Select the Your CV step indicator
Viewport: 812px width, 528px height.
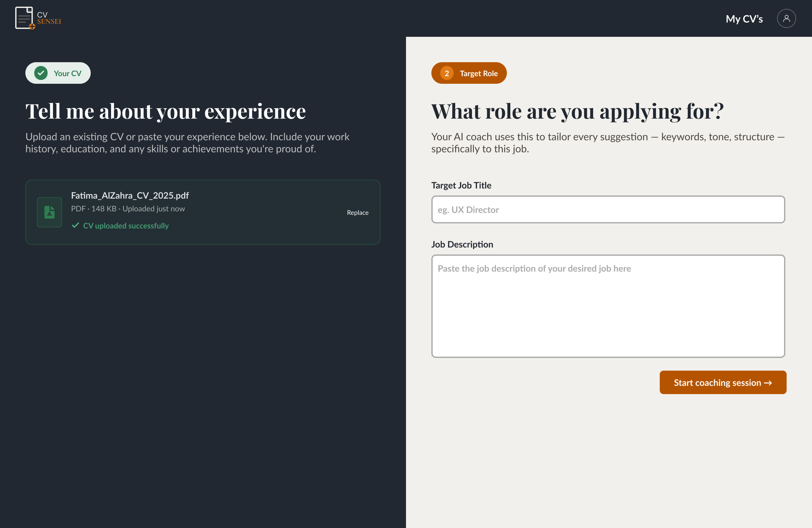click(x=58, y=73)
